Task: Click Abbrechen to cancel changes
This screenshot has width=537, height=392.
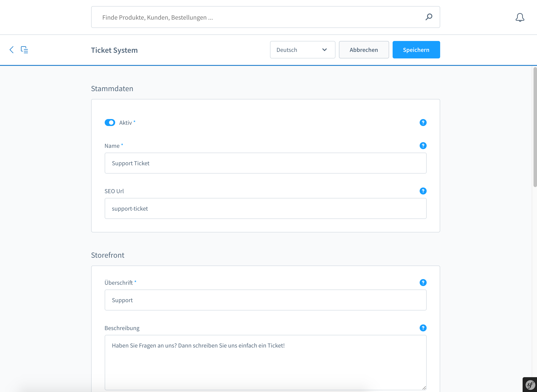Action: 364,49
